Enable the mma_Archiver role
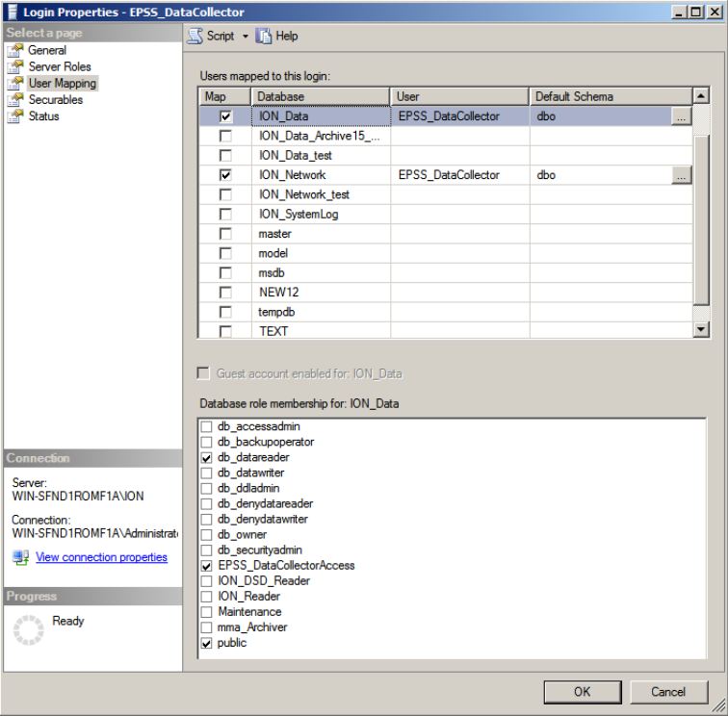 [207, 627]
